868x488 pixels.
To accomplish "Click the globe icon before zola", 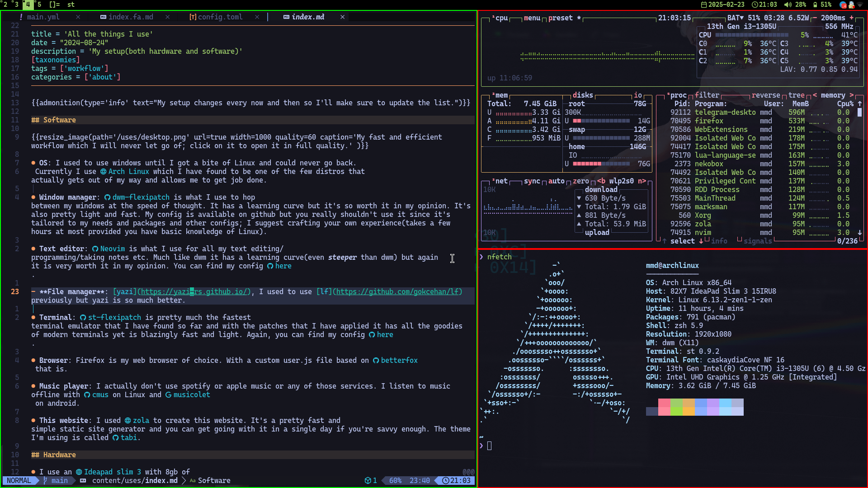I will click(x=127, y=421).
